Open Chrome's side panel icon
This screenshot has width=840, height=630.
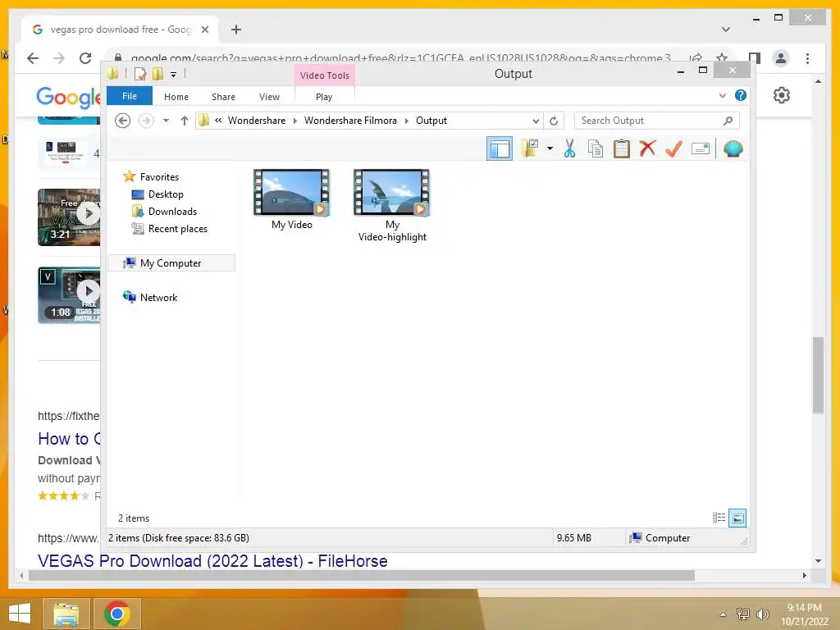pos(755,58)
